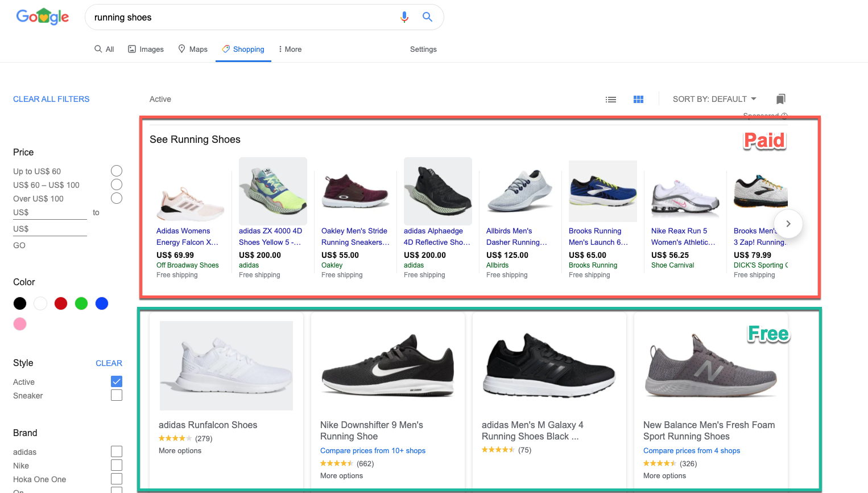This screenshot has height=493, width=868.
Task: Uncheck the Active style checkbox
Action: 117,381
